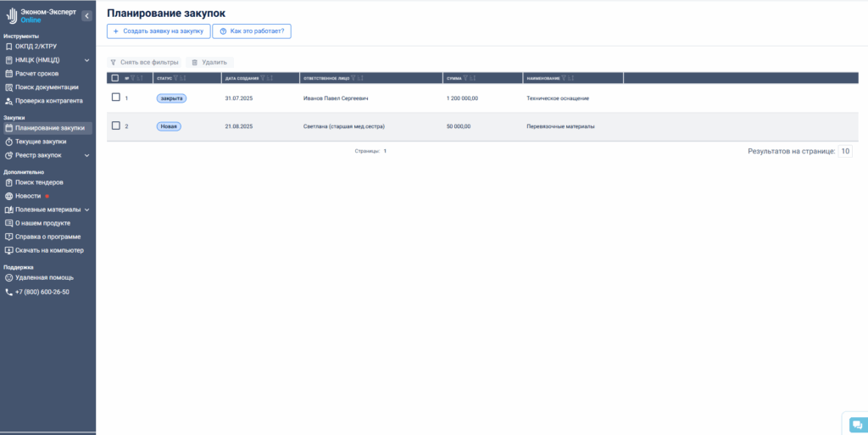The height and width of the screenshot is (435, 868).
Task: Expand the НМЦК (НМЦД) submenu chevron
Action: click(x=87, y=59)
